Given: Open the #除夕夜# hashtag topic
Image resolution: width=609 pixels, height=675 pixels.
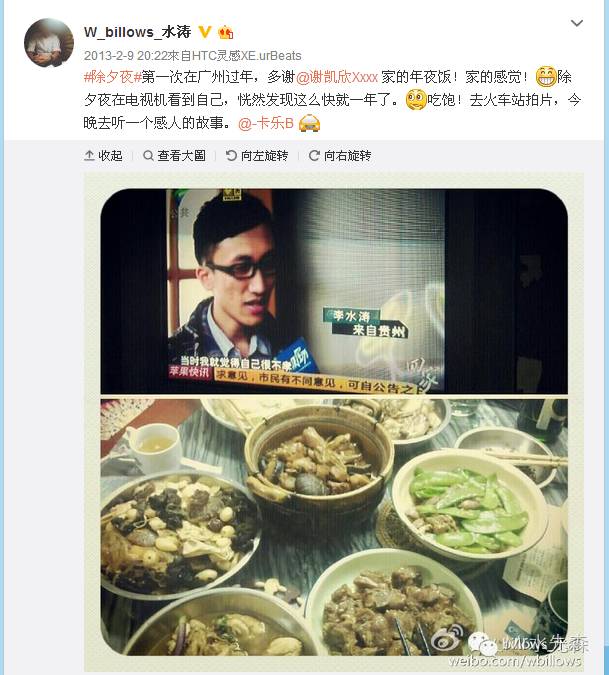Looking at the screenshot, I should (x=112, y=77).
